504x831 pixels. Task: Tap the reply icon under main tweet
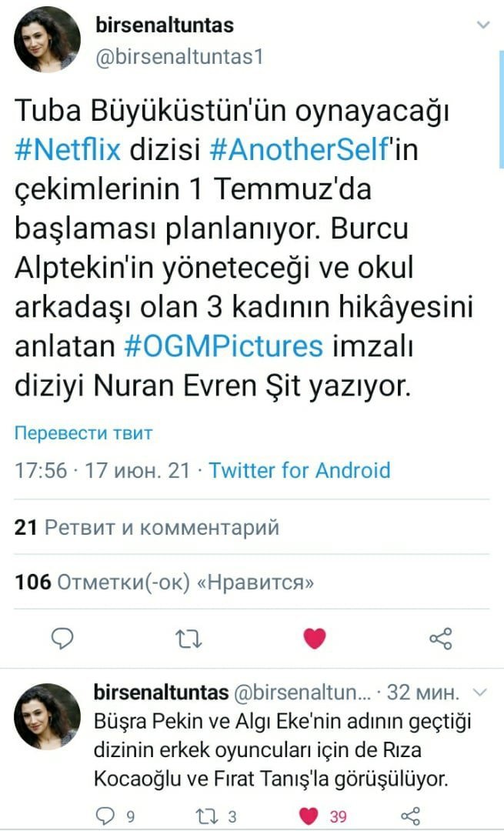point(62,638)
